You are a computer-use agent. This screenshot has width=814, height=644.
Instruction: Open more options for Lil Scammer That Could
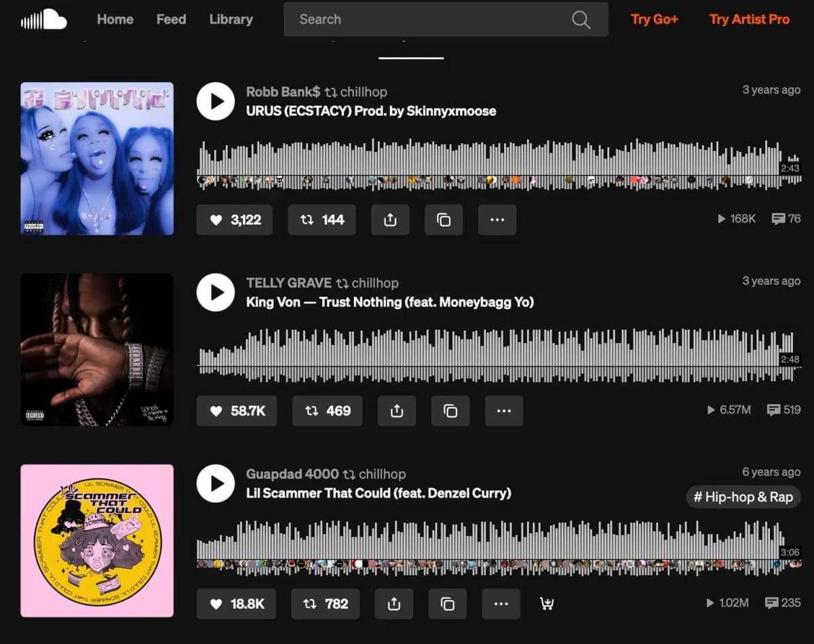[501, 603]
